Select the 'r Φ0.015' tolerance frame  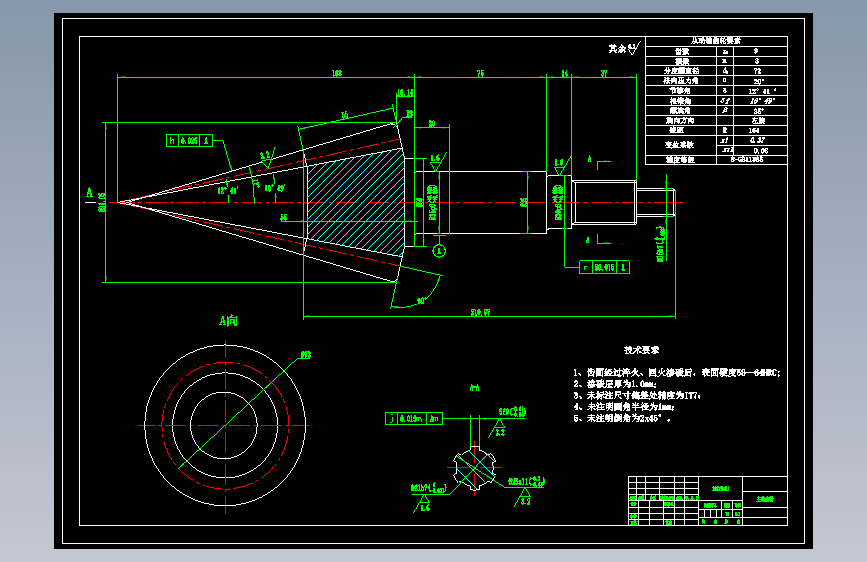tap(604, 267)
